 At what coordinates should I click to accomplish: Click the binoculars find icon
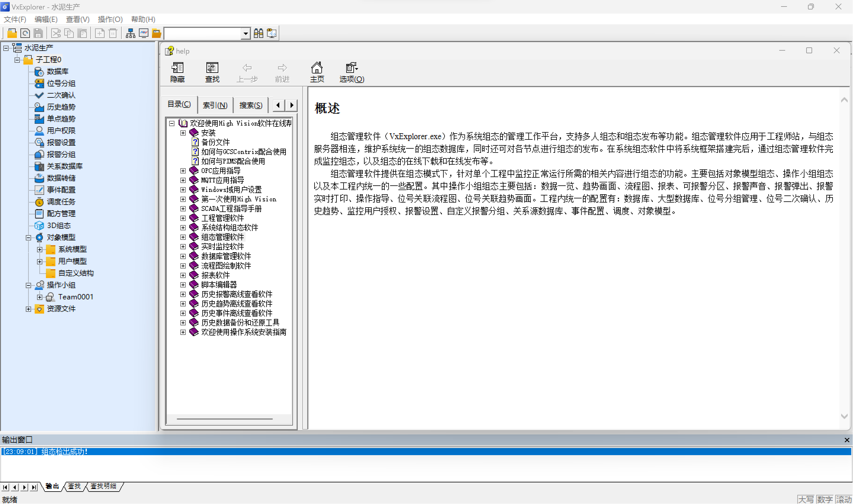click(x=258, y=33)
